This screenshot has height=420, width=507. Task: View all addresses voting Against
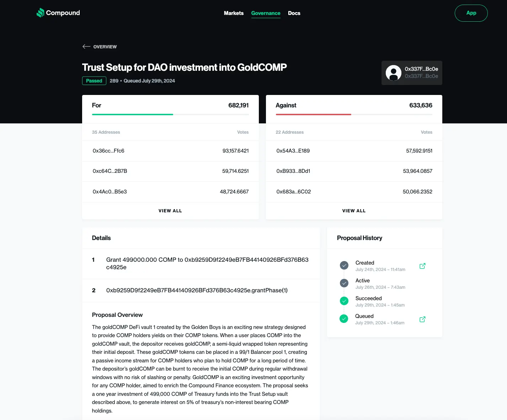coord(354,211)
